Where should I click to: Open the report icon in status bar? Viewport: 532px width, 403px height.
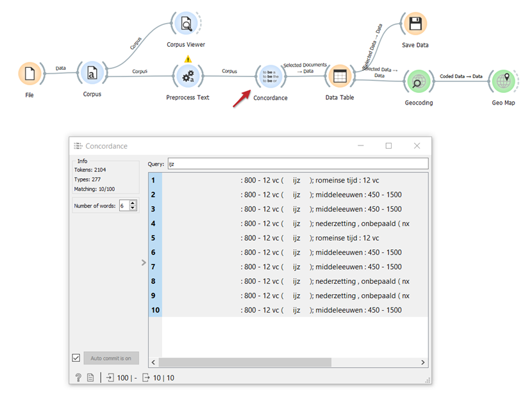91,378
